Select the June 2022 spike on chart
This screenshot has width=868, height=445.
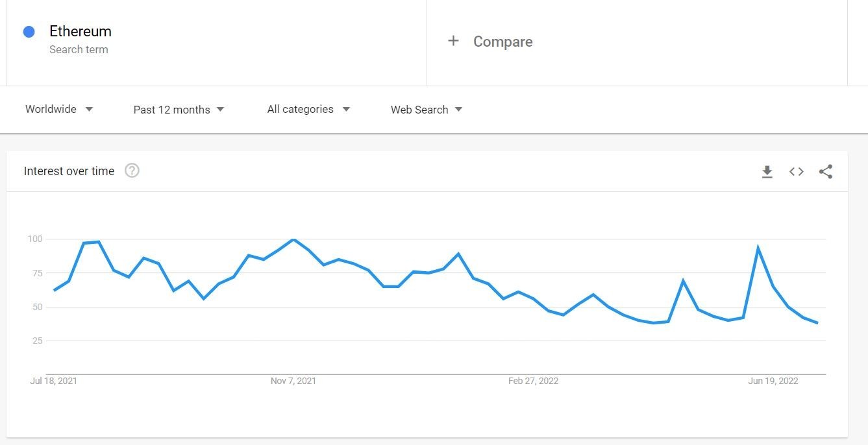[x=758, y=247]
